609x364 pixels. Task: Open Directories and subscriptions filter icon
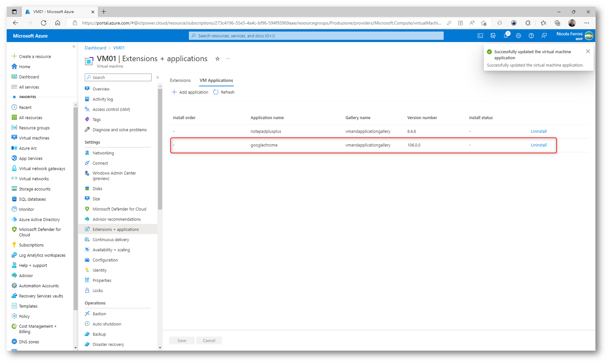pyautogui.click(x=493, y=36)
